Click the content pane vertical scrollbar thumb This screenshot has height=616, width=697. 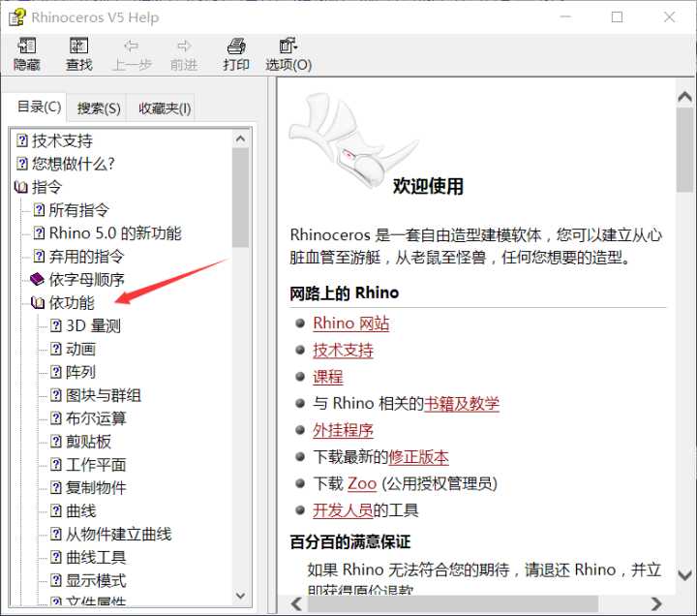(x=685, y=150)
